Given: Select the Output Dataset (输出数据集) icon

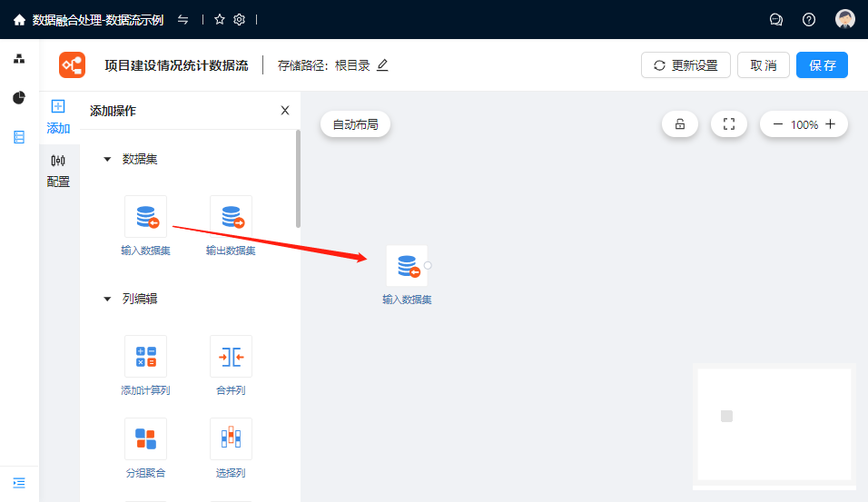Looking at the screenshot, I should [x=231, y=217].
